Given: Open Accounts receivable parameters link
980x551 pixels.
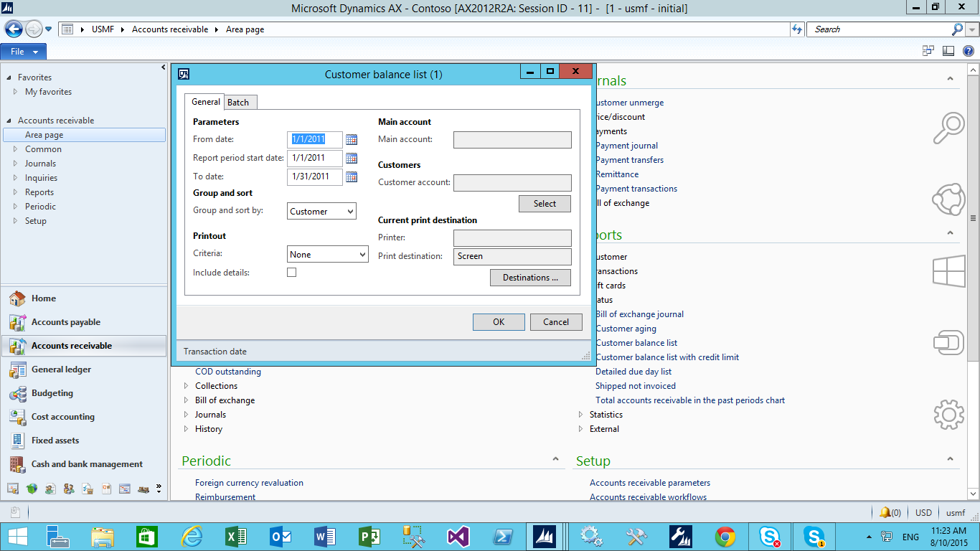Looking at the screenshot, I should [x=650, y=483].
